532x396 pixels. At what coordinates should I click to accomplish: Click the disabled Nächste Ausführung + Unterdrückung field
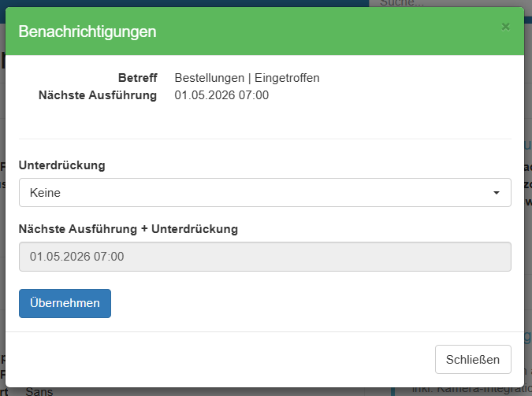point(265,257)
